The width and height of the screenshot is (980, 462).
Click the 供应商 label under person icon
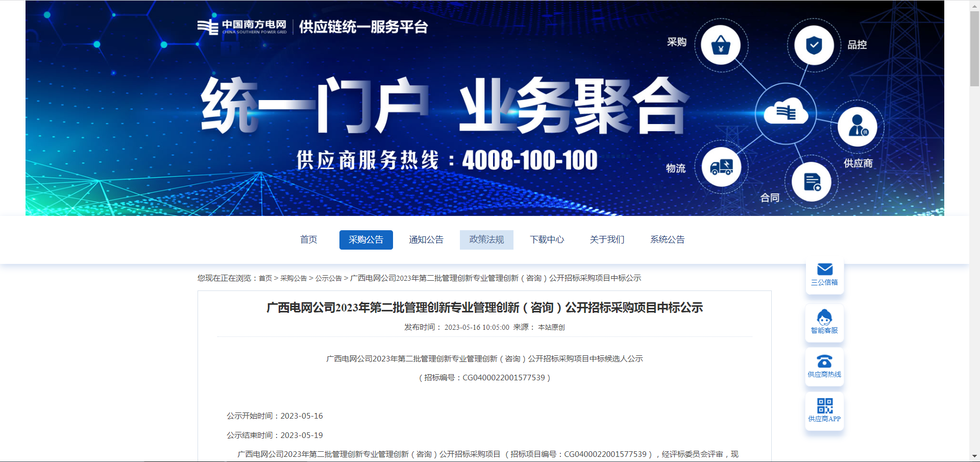point(858,163)
